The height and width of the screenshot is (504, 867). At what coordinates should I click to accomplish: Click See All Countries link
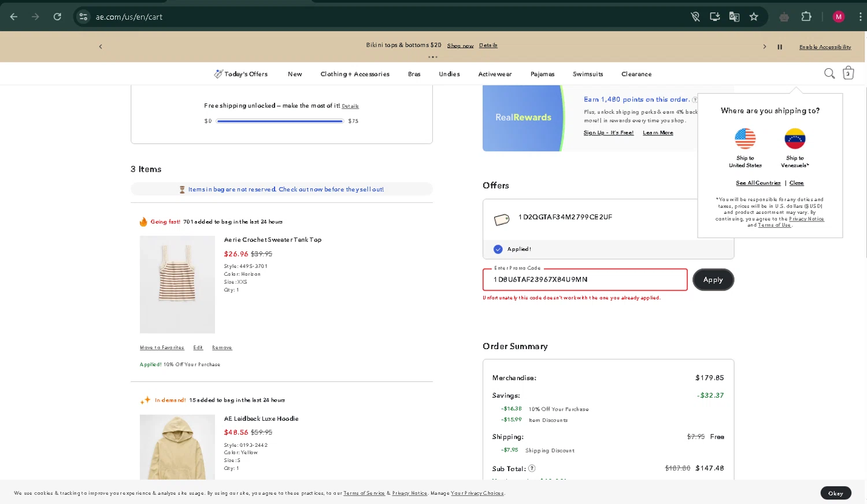pos(758,183)
